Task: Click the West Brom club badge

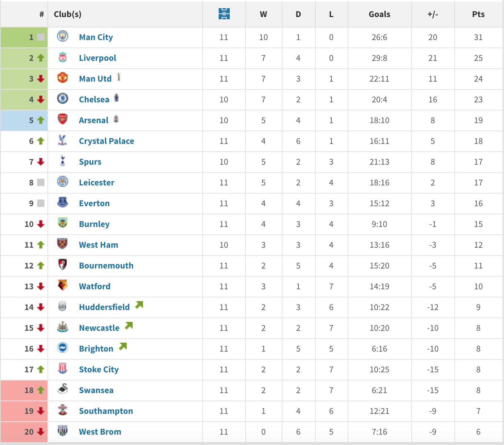Action: [63, 431]
